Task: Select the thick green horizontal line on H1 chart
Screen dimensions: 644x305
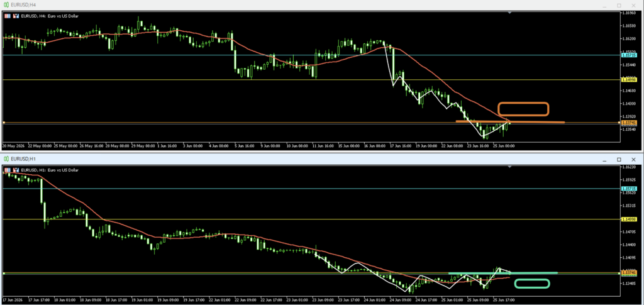Action: coord(502,272)
